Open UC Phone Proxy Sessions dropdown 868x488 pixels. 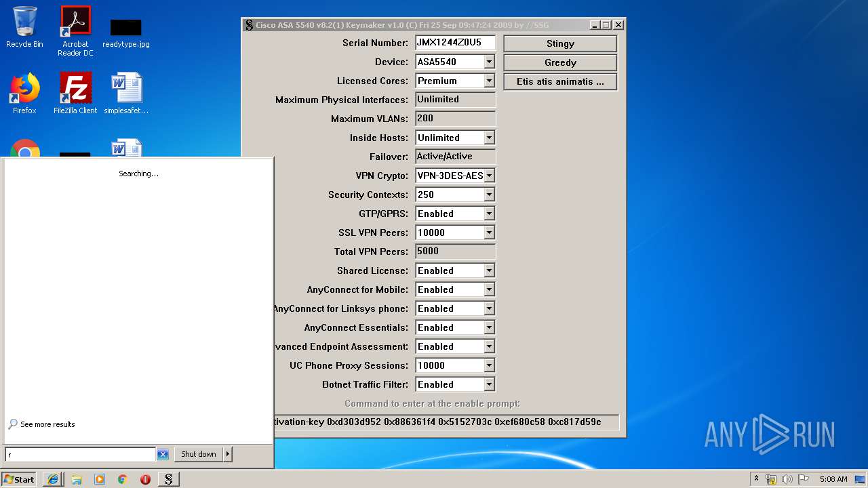pos(490,365)
